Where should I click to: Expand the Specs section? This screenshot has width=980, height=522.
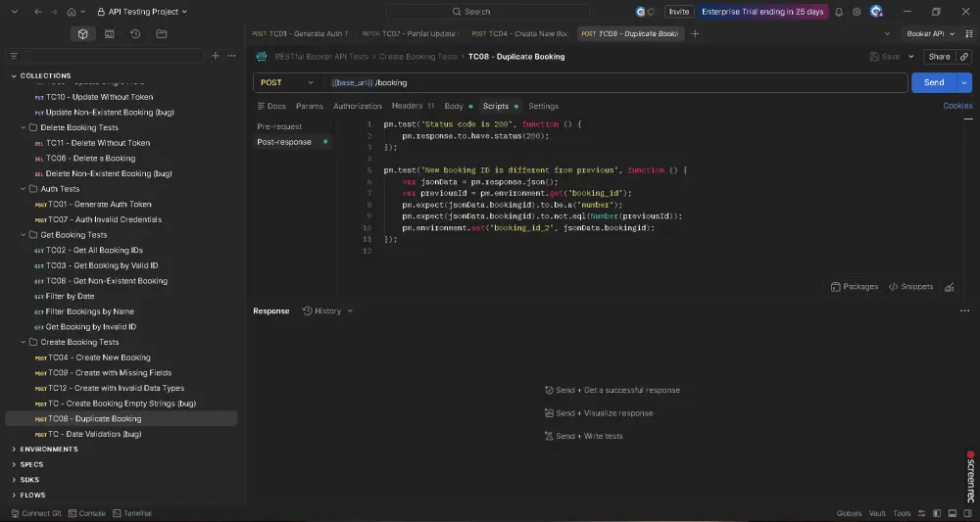click(x=14, y=464)
